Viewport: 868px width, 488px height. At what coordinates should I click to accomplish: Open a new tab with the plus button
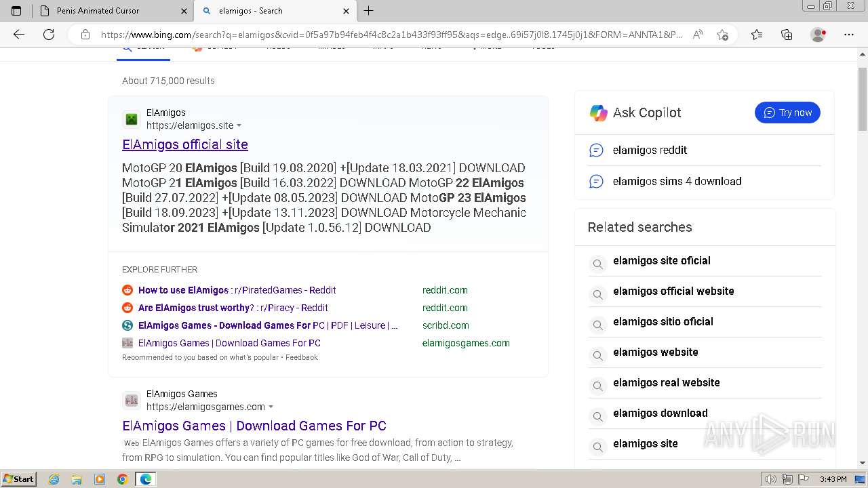[369, 11]
